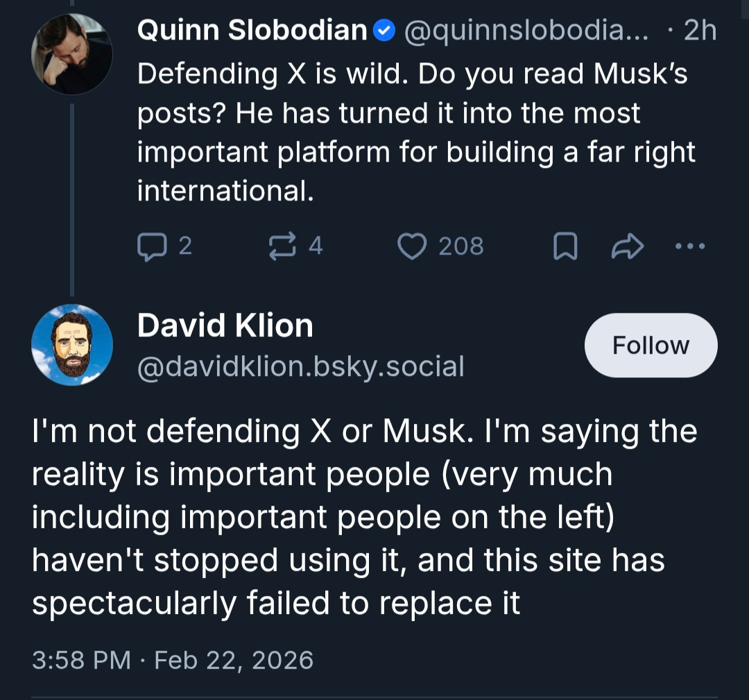The height and width of the screenshot is (700, 749).
Task: Repost Quinn Slobodian's post using the arrows icon
Action: tap(282, 246)
